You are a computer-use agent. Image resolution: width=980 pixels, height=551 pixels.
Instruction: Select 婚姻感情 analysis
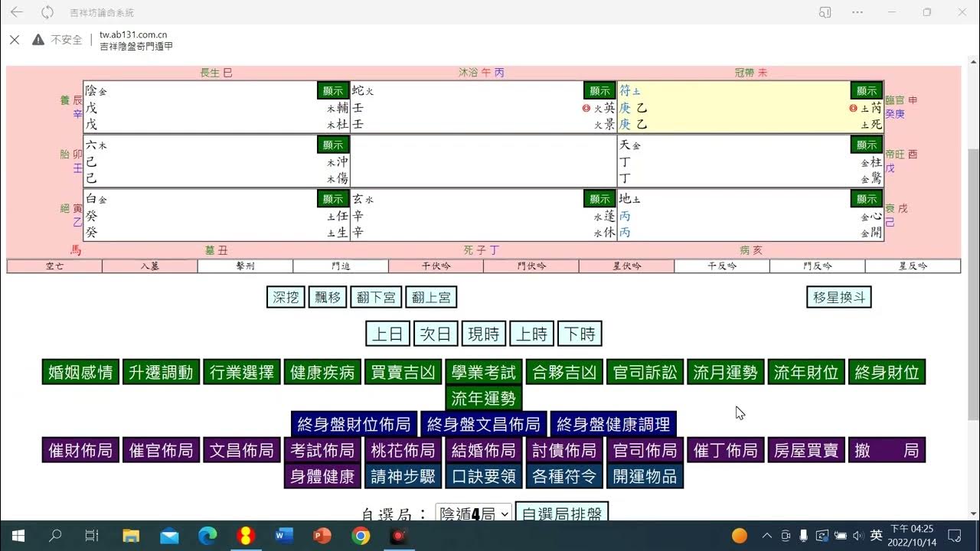coord(80,373)
